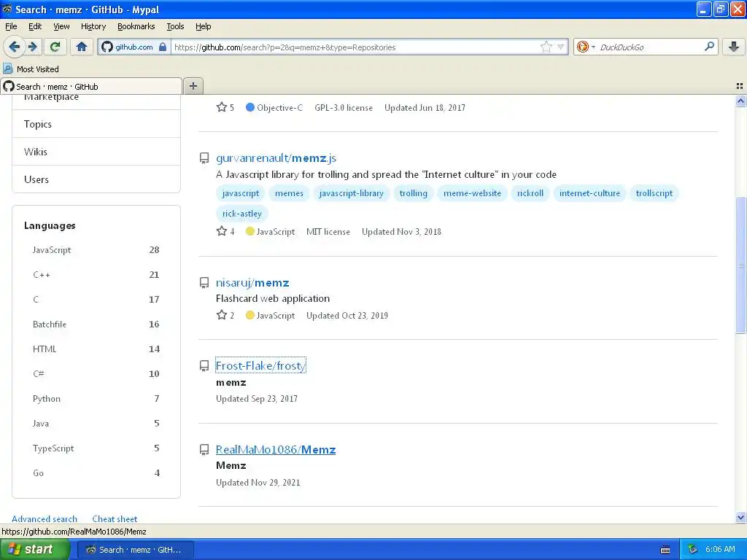Image resolution: width=747 pixels, height=560 pixels.
Task: Click the meme-website topic tag
Action: coord(472,192)
